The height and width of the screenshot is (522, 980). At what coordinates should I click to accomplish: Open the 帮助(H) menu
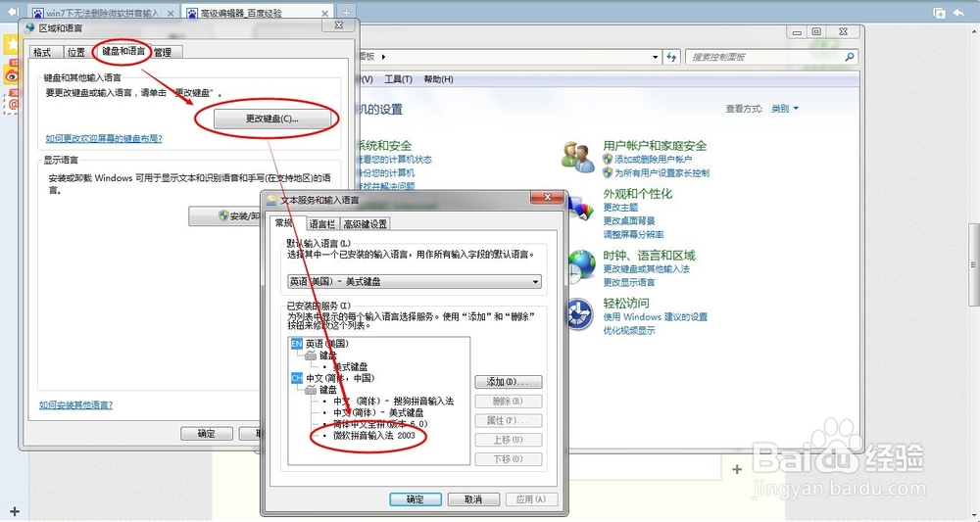point(438,79)
